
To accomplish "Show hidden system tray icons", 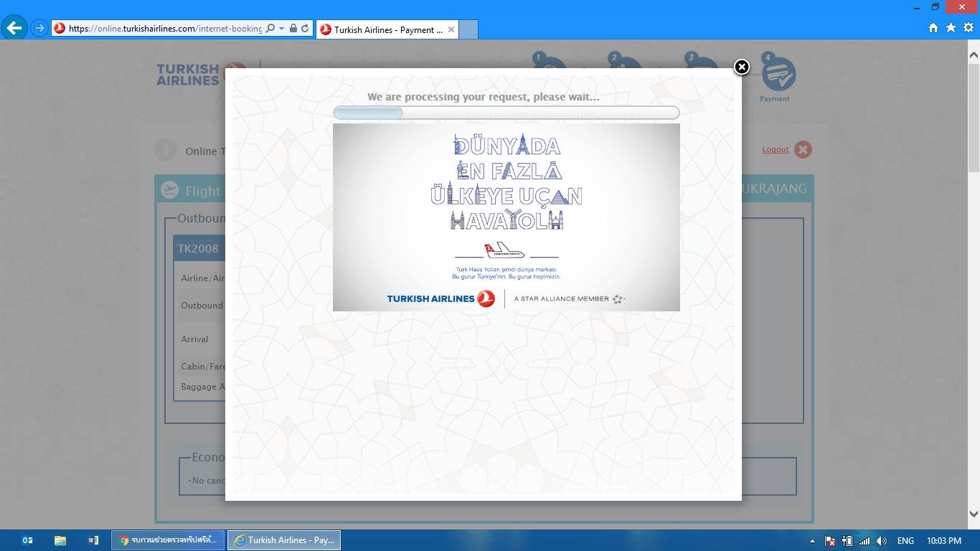I will point(812,541).
